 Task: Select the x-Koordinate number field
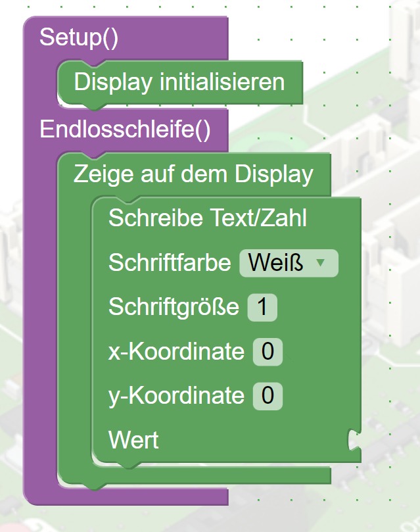point(268,352)
